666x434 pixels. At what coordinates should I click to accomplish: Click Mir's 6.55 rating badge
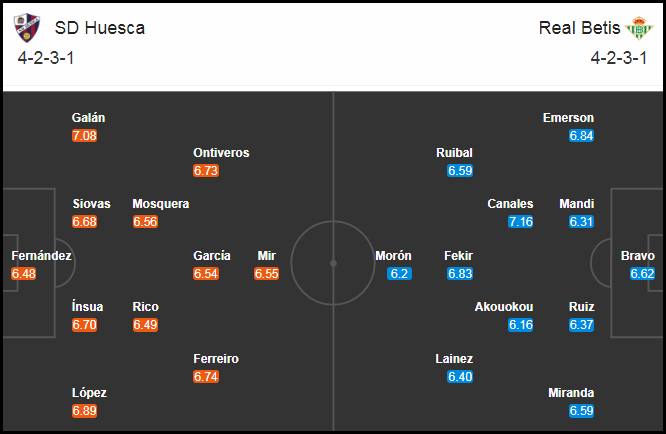click(267, 273)
